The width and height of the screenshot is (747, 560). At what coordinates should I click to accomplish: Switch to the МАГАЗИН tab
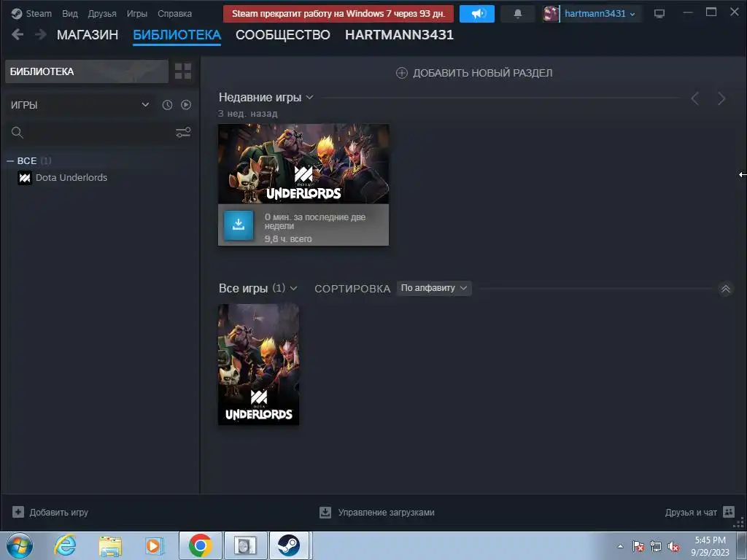[x=88, y=35]
